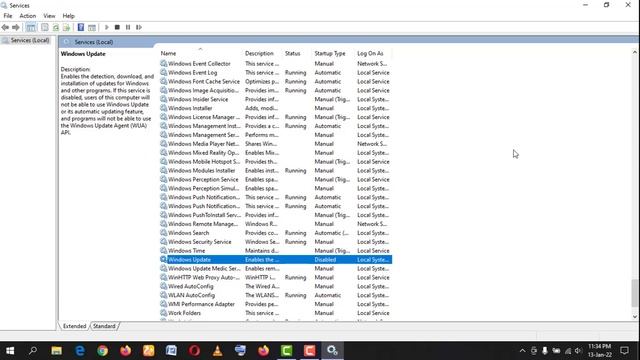
Task: Open taskbar Search magnifier
Action: click(x=33, y=351)
